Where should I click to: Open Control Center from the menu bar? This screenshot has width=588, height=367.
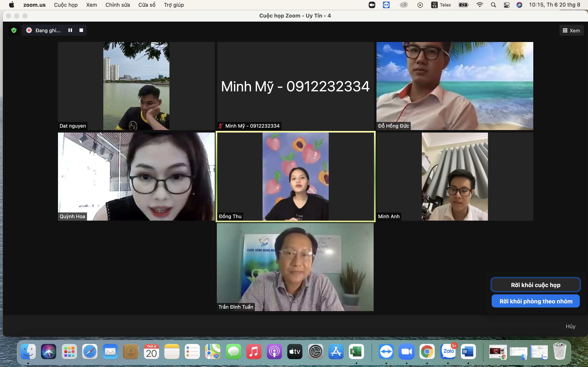coord(507,5)
